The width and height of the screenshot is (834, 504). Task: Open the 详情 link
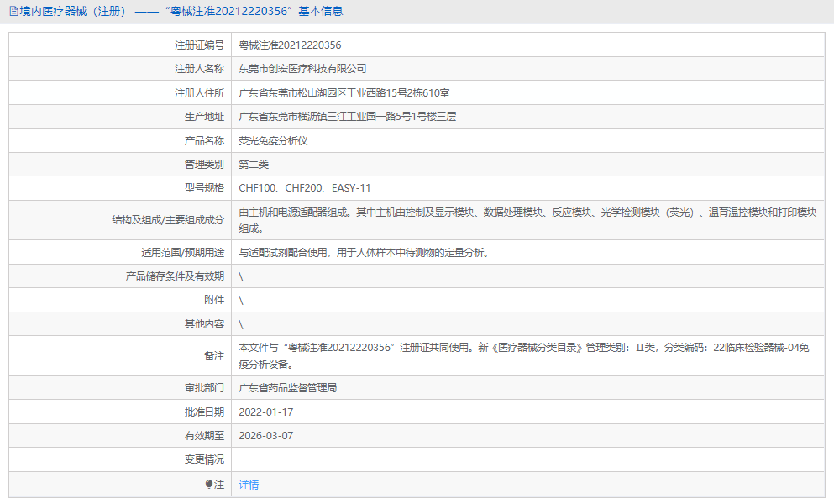point(246,485)
